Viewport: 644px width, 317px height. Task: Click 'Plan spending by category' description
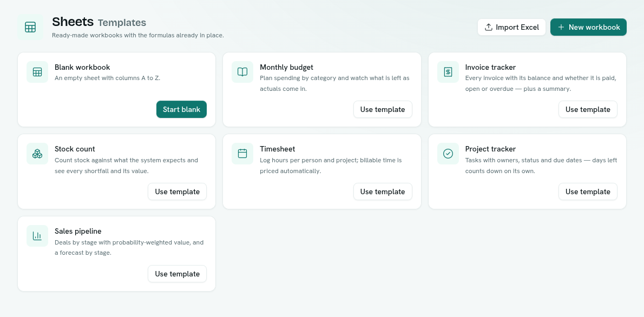click(x=335, y=83)
